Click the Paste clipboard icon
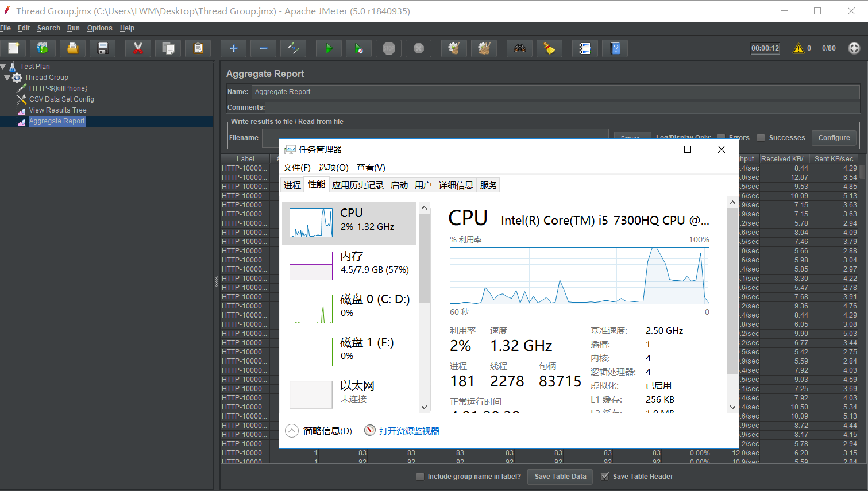The height and width of the screenshot is (491, 868). coord(198,48)
